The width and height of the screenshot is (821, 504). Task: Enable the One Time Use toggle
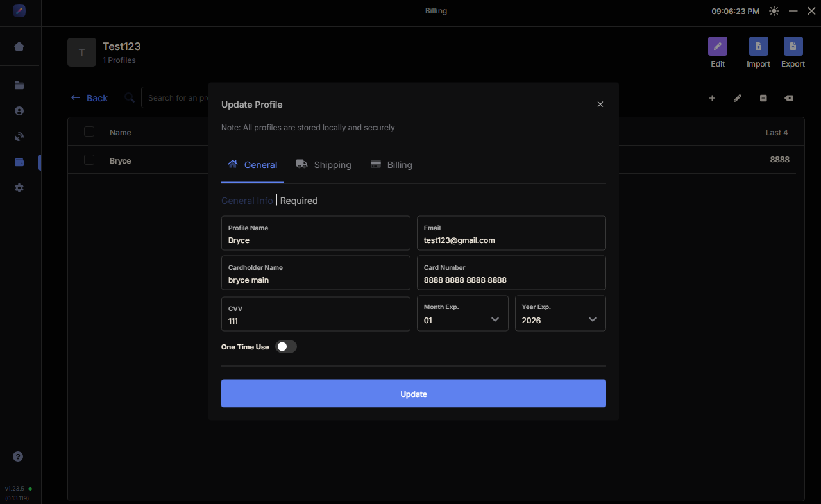click(286, 346)
